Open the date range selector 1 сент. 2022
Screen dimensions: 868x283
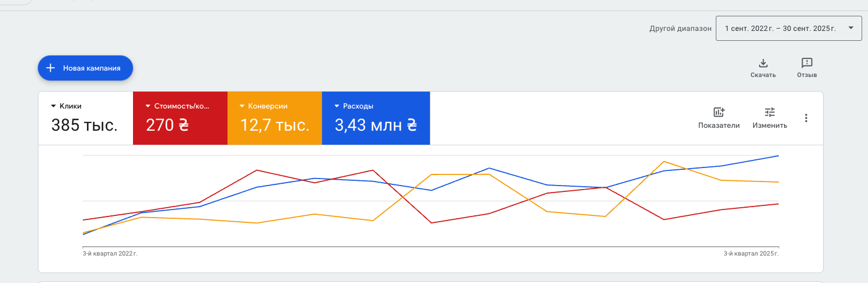[x=788, y=28]
